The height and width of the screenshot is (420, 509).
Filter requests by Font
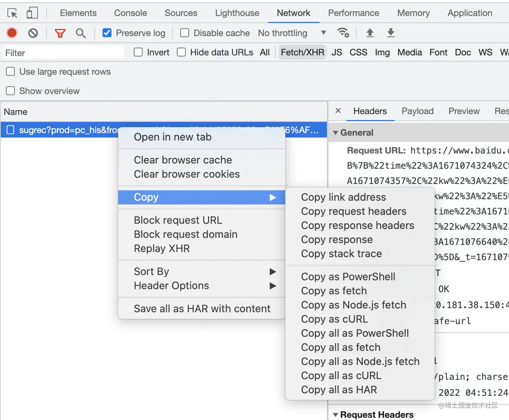pos(438,52)
